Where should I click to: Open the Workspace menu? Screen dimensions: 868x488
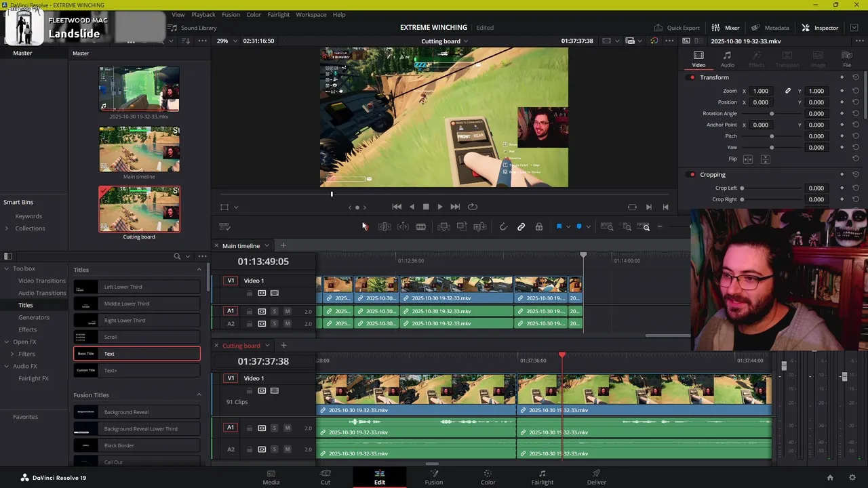point(311,14)
